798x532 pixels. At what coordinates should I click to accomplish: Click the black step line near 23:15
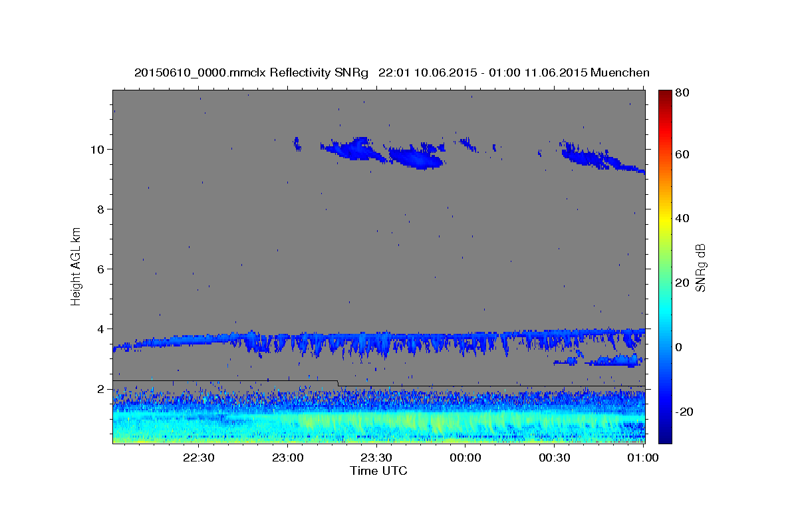338,383
